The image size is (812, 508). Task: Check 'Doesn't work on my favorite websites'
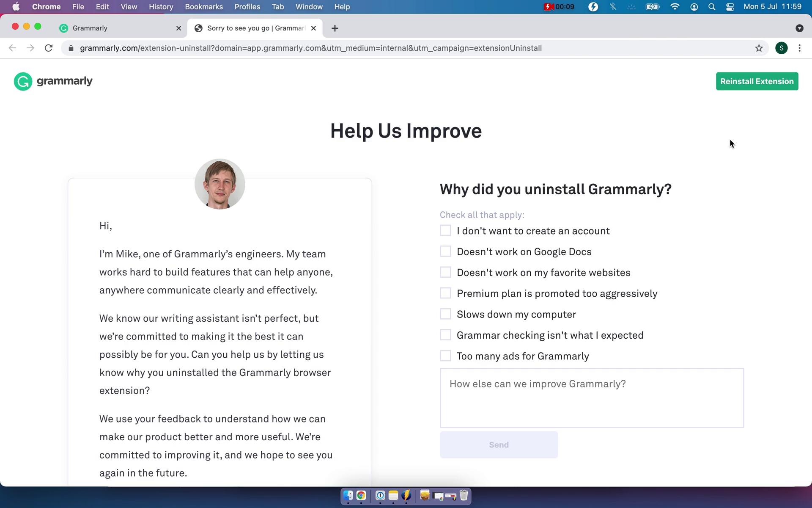coord(445,272)
